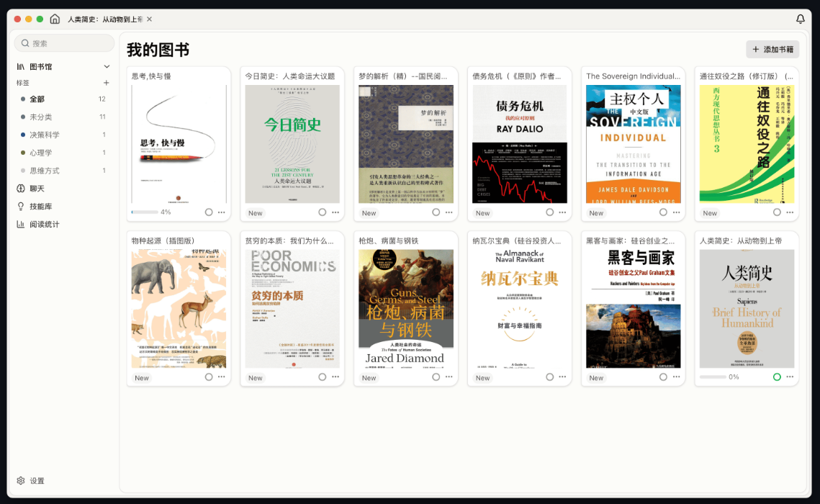Viewport: 820px width, 504px height.
Task: Open notifications bell icon
Action: point(801,19)
